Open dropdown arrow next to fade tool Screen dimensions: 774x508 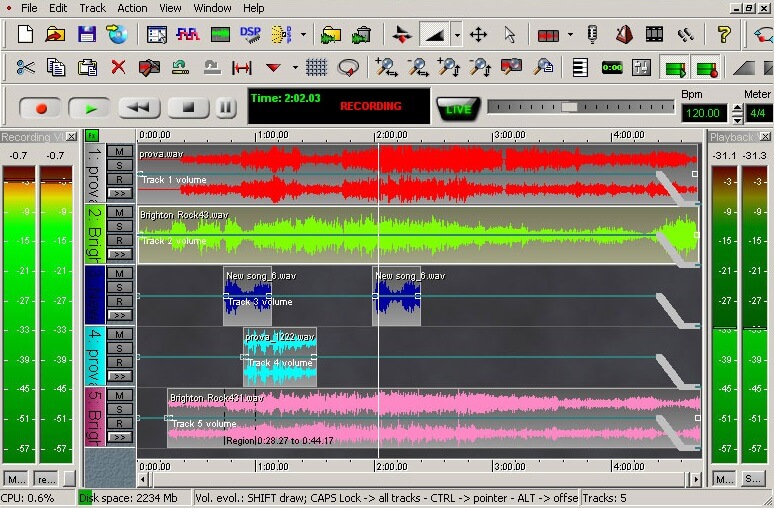tap(457, 35)
